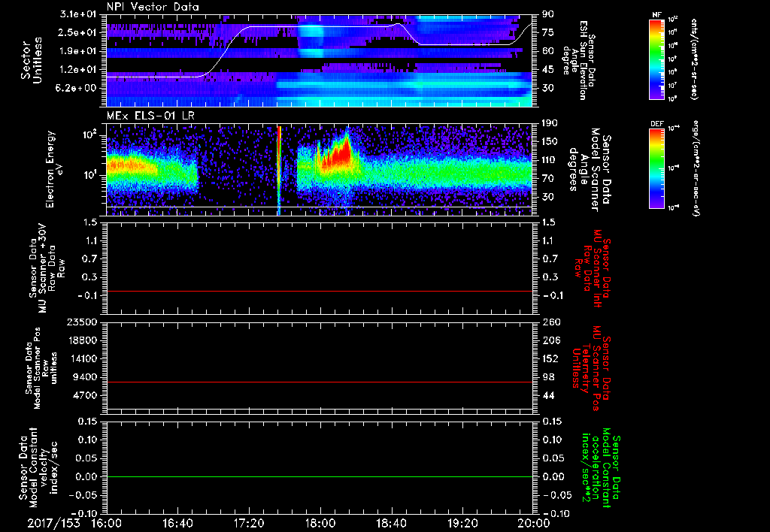This screenshot has width=770, height=532.
Task: Click the 90 degree sun elevation tick
Action: (548, 14)
